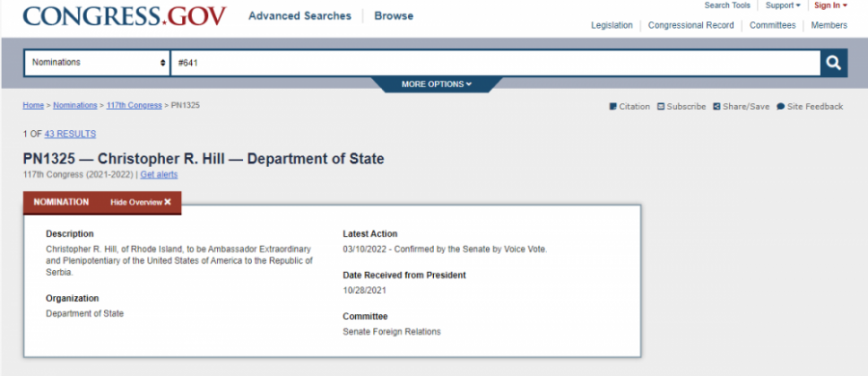Click the Share/Save icon

pyautogui.click(x=717, y=107)
